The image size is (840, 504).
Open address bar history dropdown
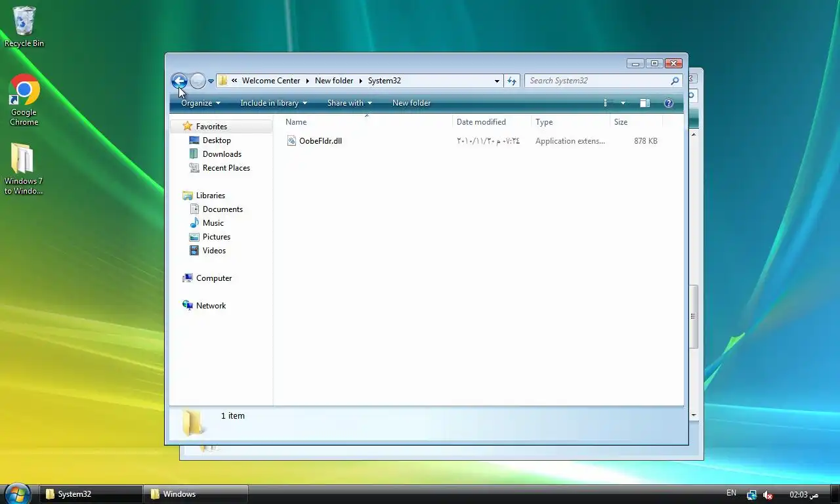[497, 81]
